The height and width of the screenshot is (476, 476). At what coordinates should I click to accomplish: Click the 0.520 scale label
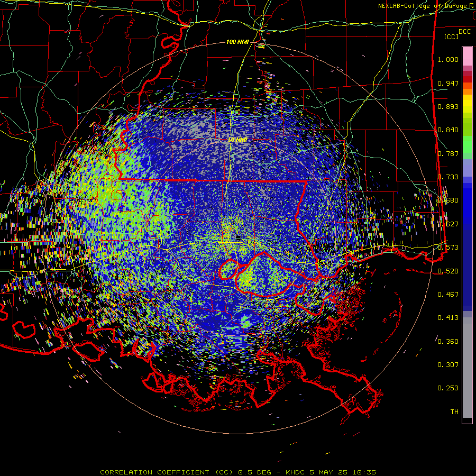[448, 271]
